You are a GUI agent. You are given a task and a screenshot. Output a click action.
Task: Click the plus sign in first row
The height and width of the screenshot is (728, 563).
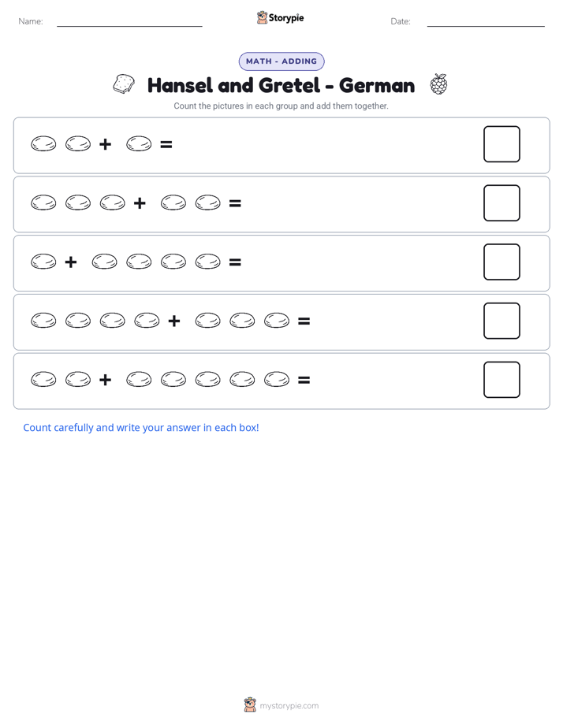click(106, 144)
